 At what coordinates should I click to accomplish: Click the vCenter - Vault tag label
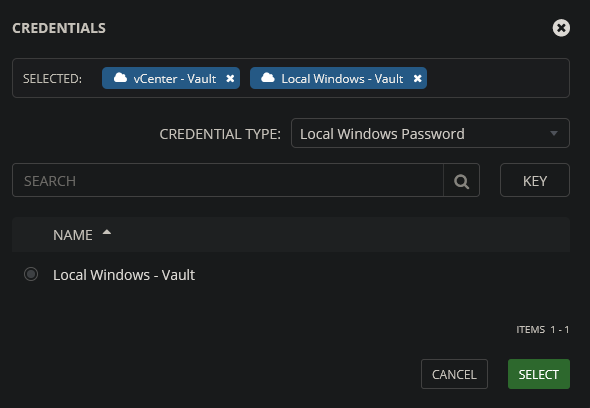[x=175, y=79]
